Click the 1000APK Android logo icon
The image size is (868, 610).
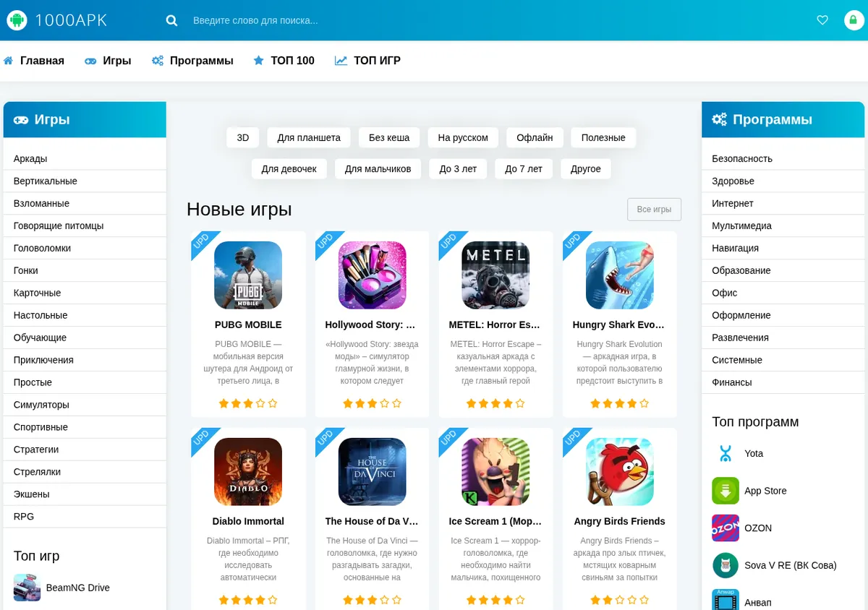click(17, 20)
